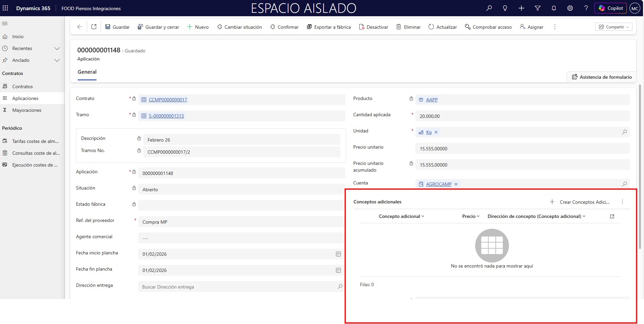Select the General tab
This screenshot has height=324, width=644.
(x=87, y=72)
